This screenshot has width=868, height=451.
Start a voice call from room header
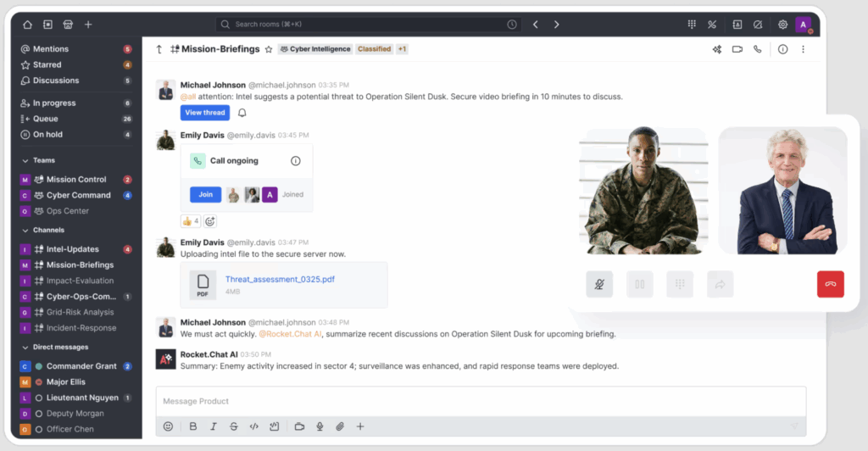click(x=757, y=49)
